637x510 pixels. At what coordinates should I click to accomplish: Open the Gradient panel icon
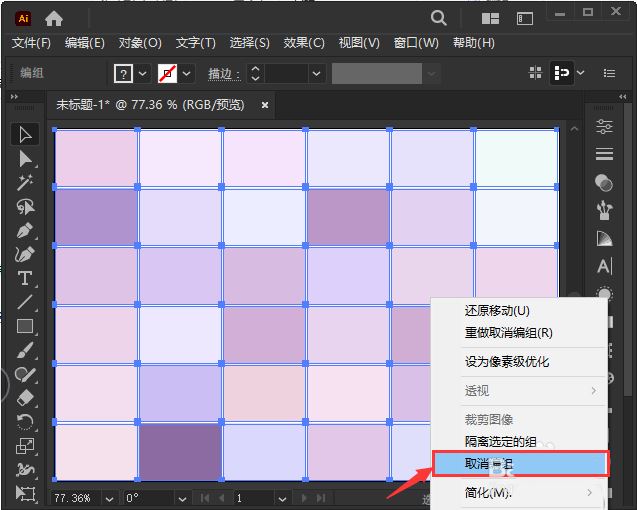(604, 239)
